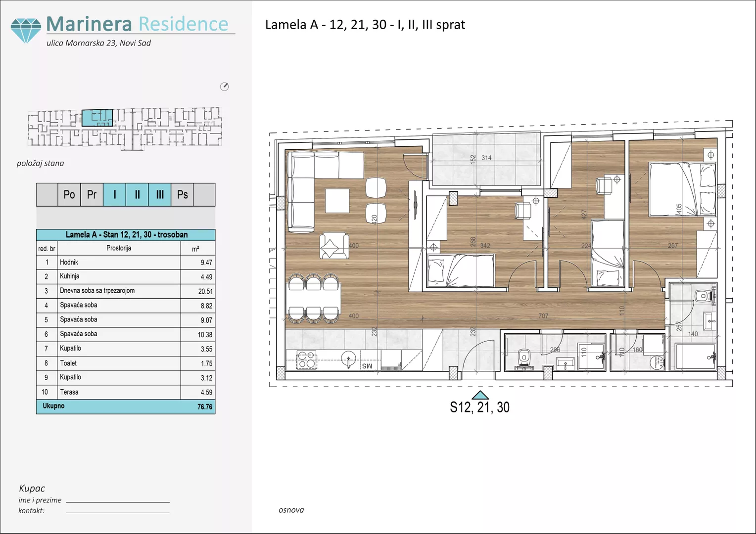Click the 'Kuhinja' row label
Screen dimensions: 756x534
tap(70, 276)
